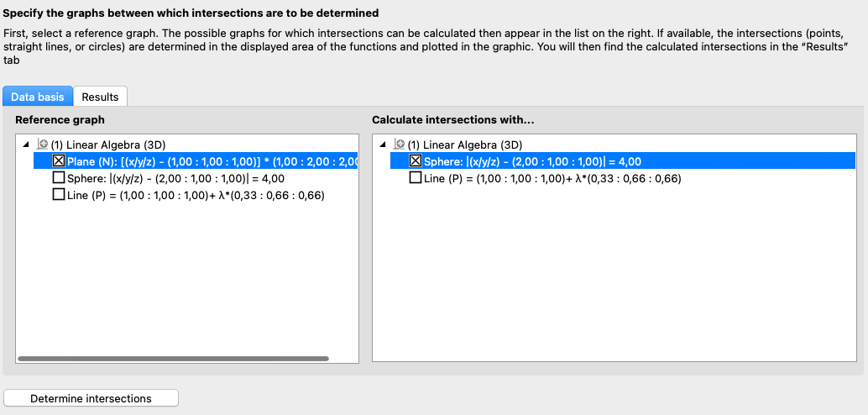
Task: Uncheck the Plane (N) checkbox in Reference graph
Action: [x=58, y=161]
